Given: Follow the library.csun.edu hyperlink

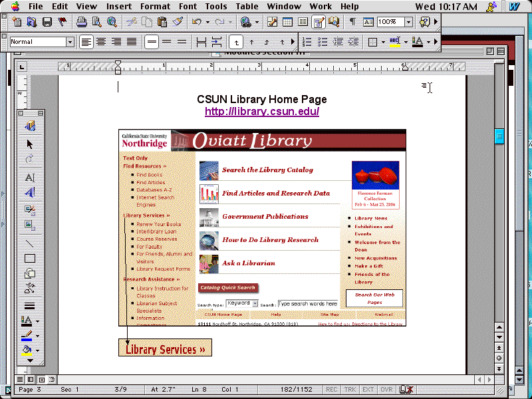Looking at the screenshot, I should pyautogui.click(x=262, y=111).
